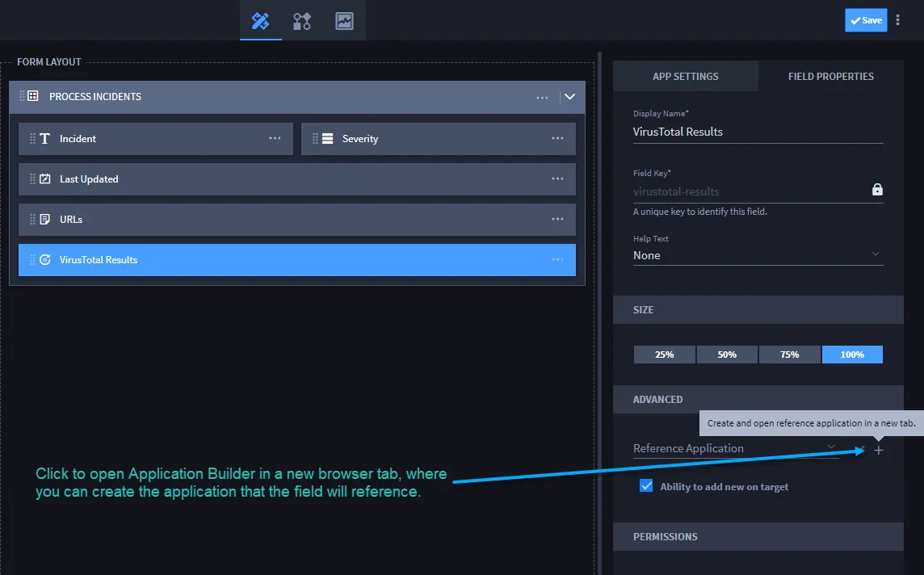Toggle Ability to add new on target
The height and width of the screenshot is (575, 924).
[646, 486]
